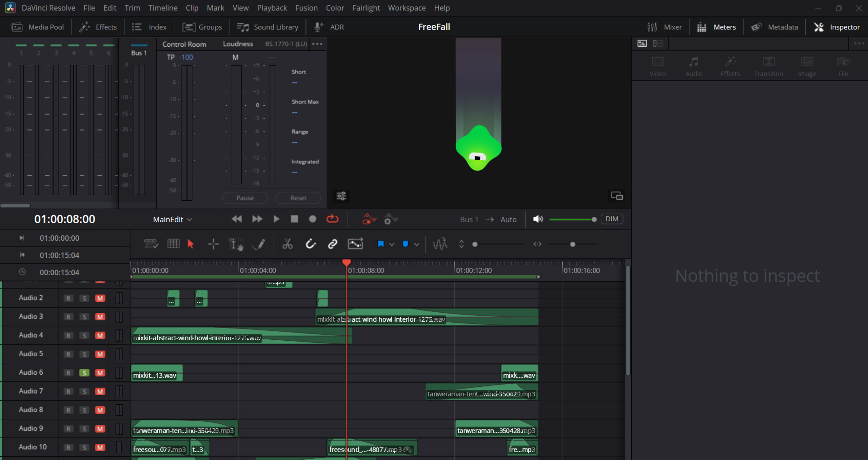The width and height of the screenshot is (868, 460).
Task: Select the arrow pointer selection tool
Action: pos(191,244)
